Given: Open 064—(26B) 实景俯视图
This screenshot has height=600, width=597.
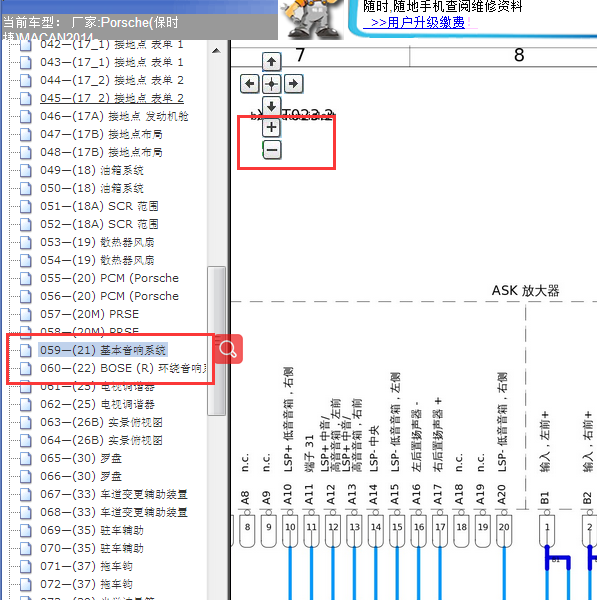Looking at the screenshot, I should pos(101,440).
